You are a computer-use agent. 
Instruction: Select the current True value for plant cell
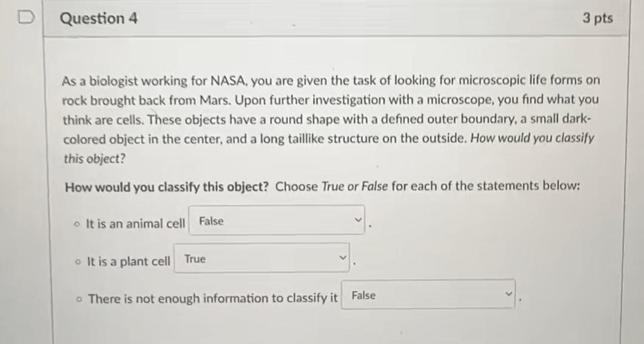pyautogui.click(x=195, y=259)
